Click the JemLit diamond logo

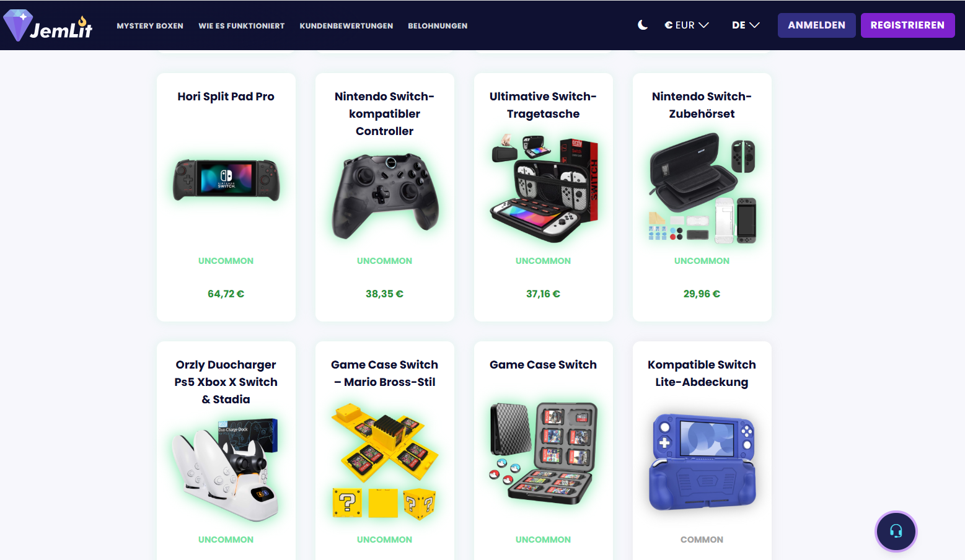coord(48,25)
